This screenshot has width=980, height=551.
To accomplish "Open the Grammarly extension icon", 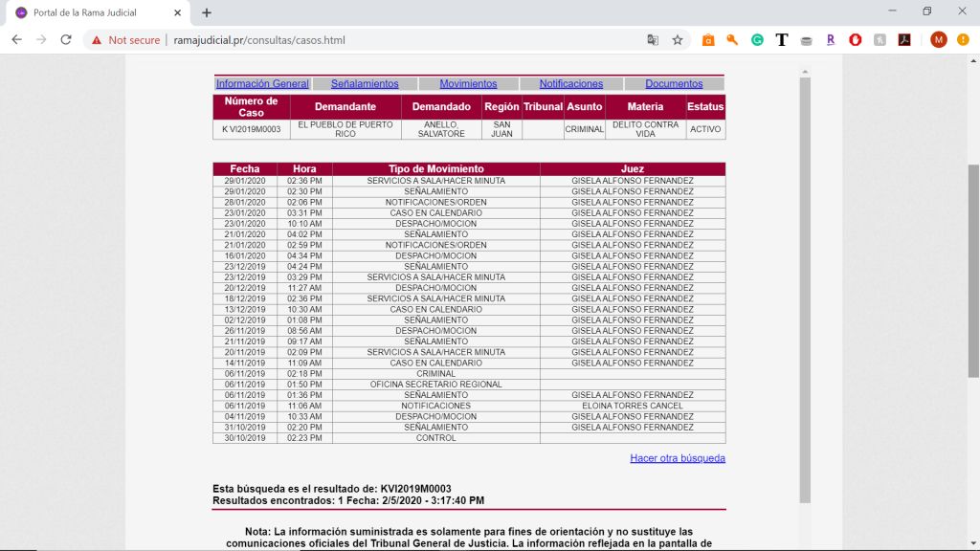I will [757, 40].
